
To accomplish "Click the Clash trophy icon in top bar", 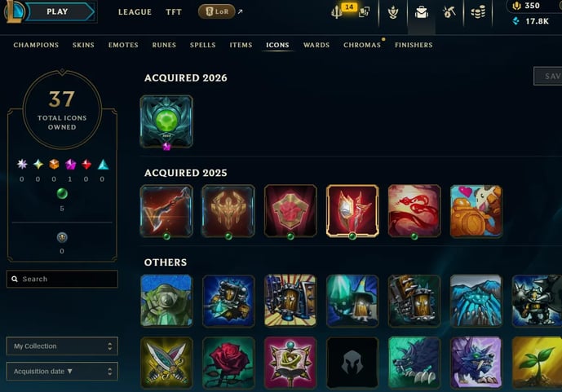I will pyautogui.click(x=393, y=12).
